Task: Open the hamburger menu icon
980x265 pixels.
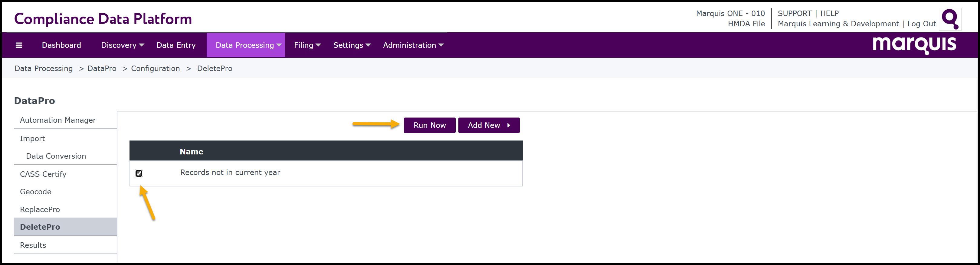Action: [19, 45]
